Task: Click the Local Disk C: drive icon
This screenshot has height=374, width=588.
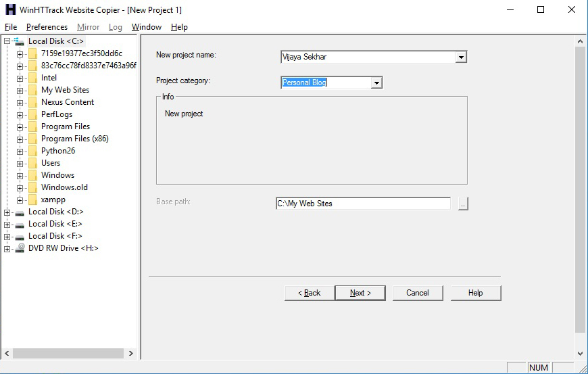Action: point(20,41)
